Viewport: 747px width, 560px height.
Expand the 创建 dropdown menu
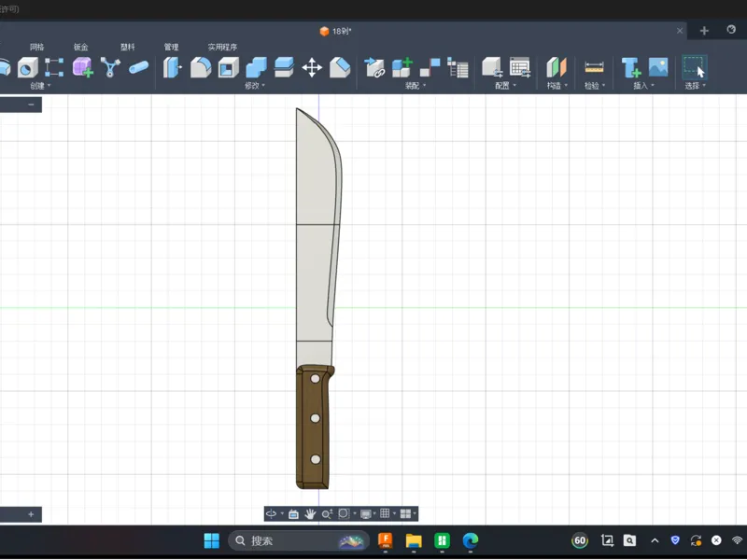tap(40, 86)
